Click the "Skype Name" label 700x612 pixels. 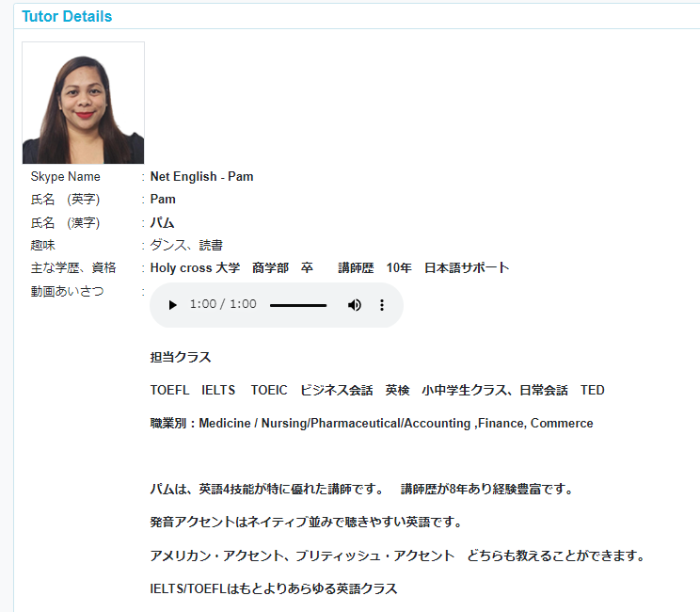pos(66,176)
